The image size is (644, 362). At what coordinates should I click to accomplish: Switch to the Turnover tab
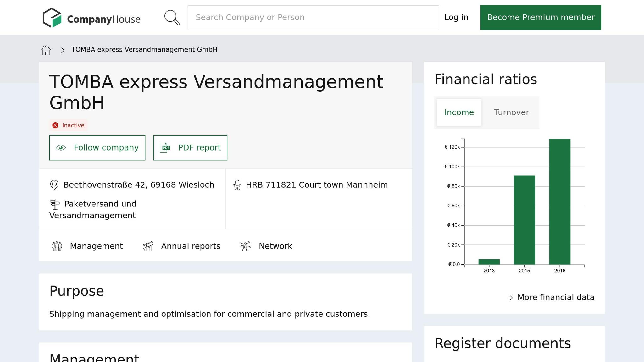[511, 112]
